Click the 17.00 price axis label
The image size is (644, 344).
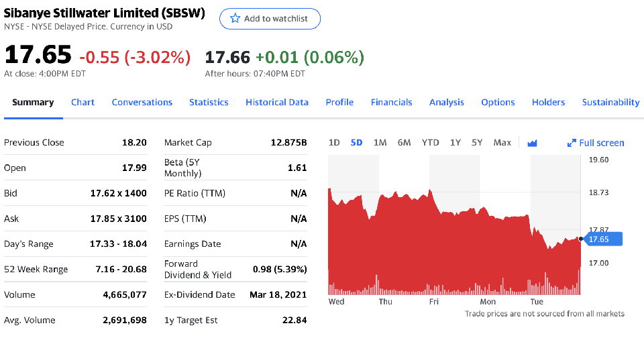click(x=599, y=263)
